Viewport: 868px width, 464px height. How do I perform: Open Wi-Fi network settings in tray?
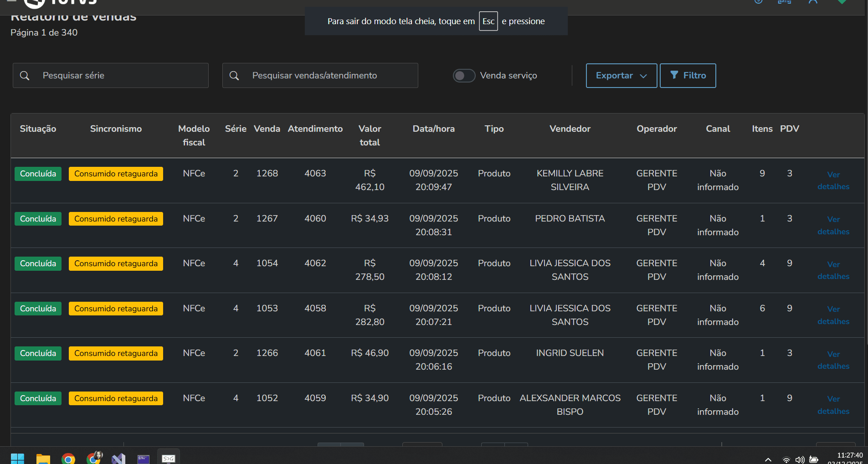pyautogui.click(x=786, y=460)
